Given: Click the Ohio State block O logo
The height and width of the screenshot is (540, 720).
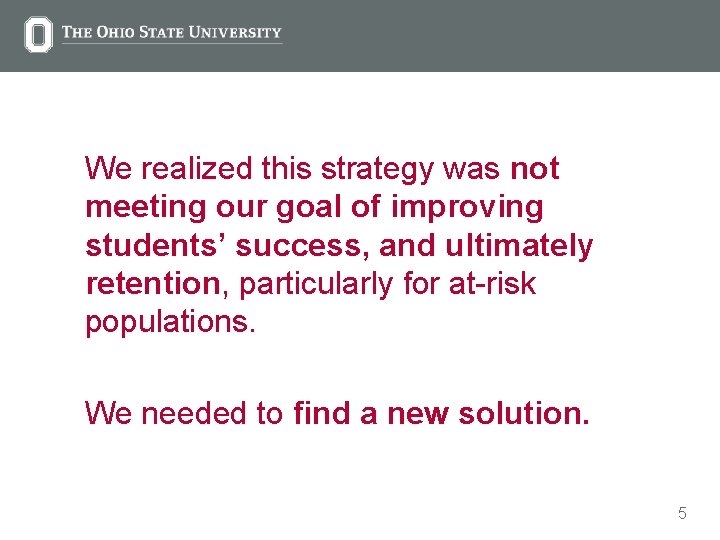Looking at the screenshot, I should click(38, 35).
